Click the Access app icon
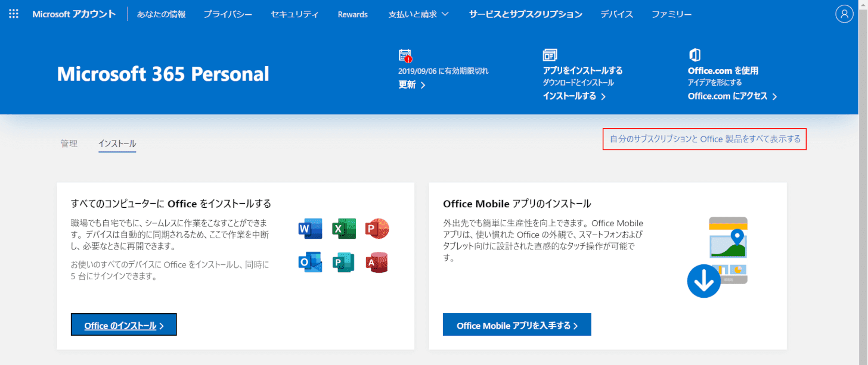 (x=377, y=262)
